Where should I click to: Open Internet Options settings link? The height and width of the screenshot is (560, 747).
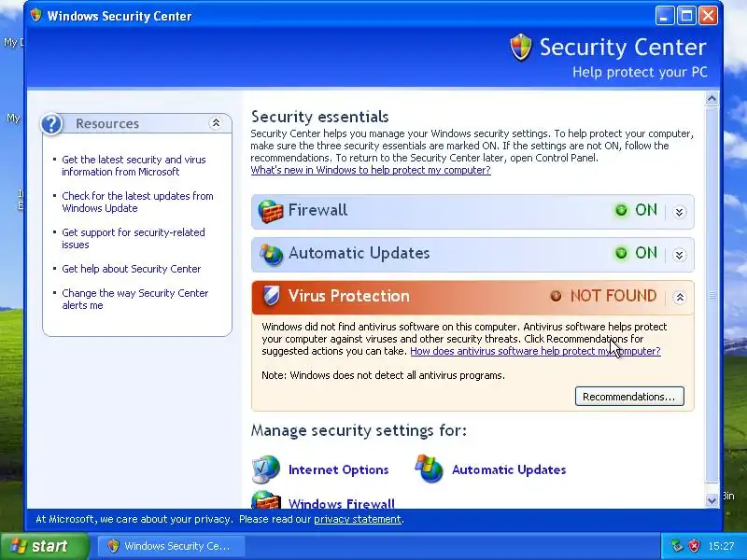coord(338,470)
